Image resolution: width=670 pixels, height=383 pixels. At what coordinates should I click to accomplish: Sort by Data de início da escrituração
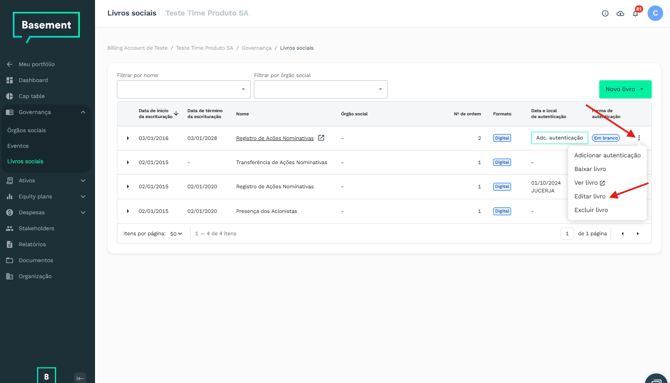158,114
